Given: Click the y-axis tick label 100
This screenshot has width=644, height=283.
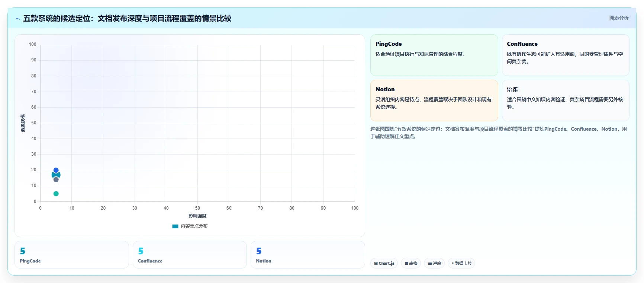Looking at the screenshot, I should [x=33, y=44].
